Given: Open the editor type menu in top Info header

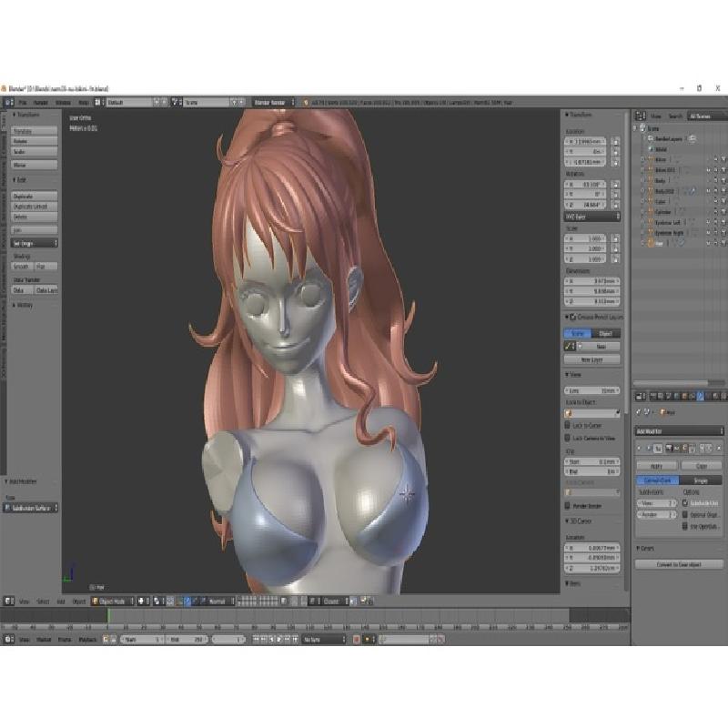Looking at the screenshot, I should tap(9, 102).
